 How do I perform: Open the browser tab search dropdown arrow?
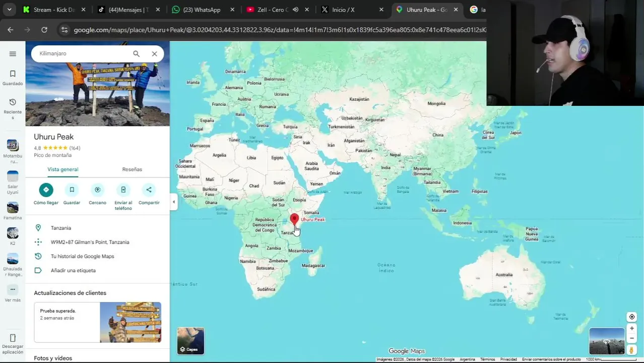9,10
